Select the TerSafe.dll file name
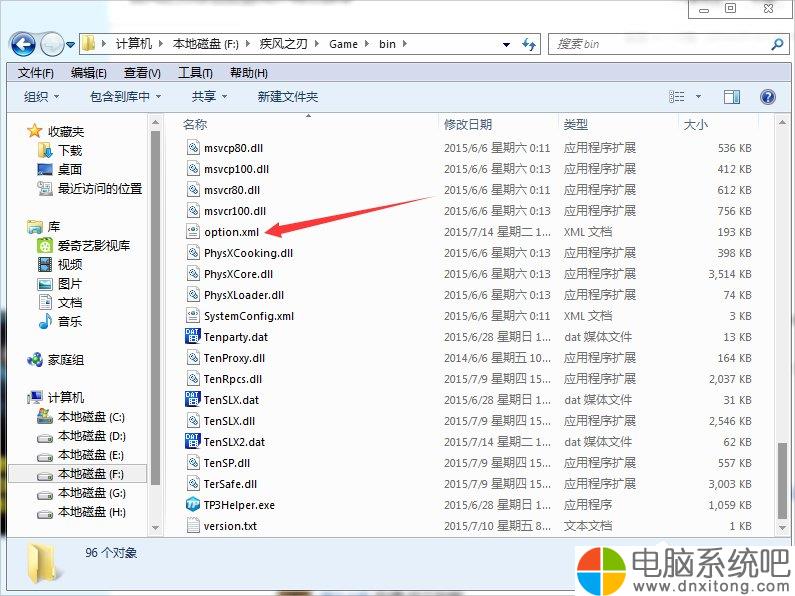This screenshot has width=795, height=596. (x=230, y=484)
